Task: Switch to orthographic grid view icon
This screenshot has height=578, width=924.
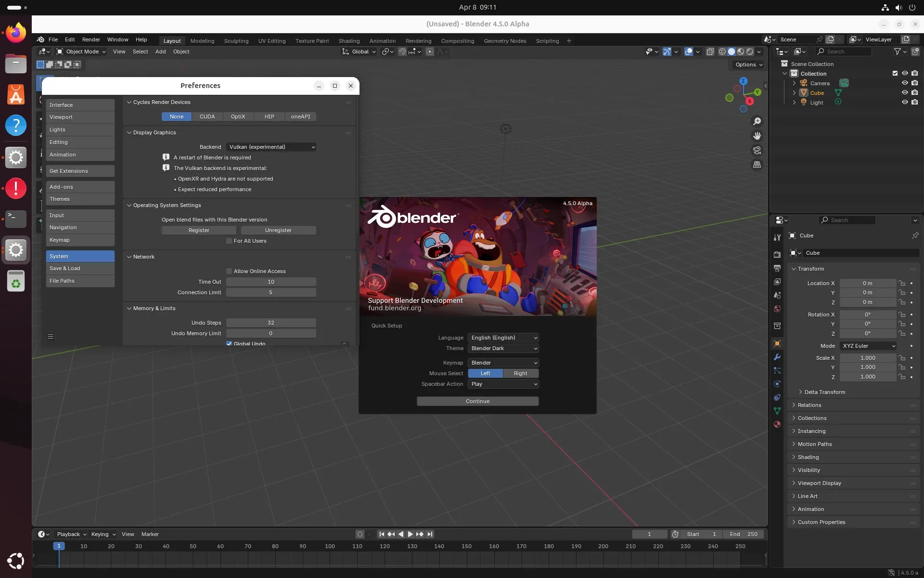Action: click(x=757, y=165)
